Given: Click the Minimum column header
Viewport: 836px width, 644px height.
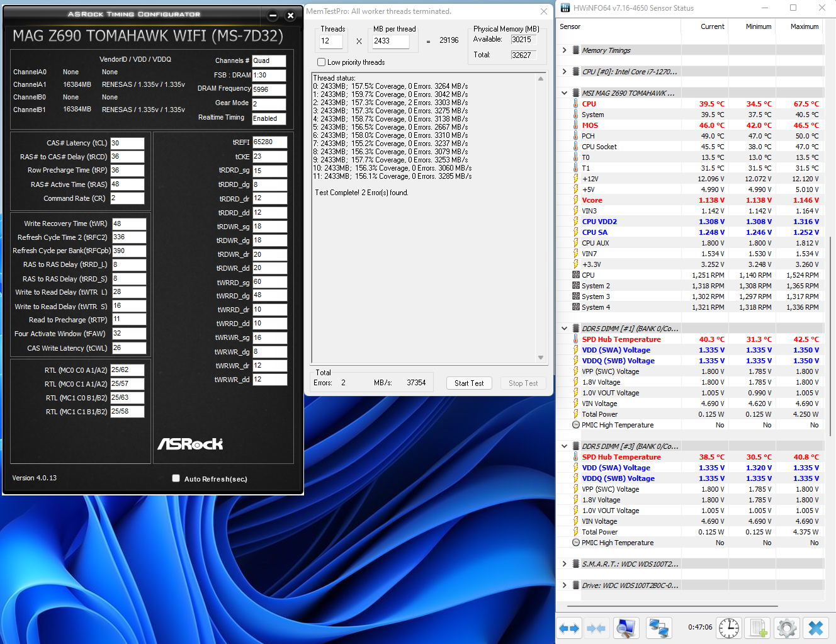Looking at the screenshot, I should click(751, 26).
